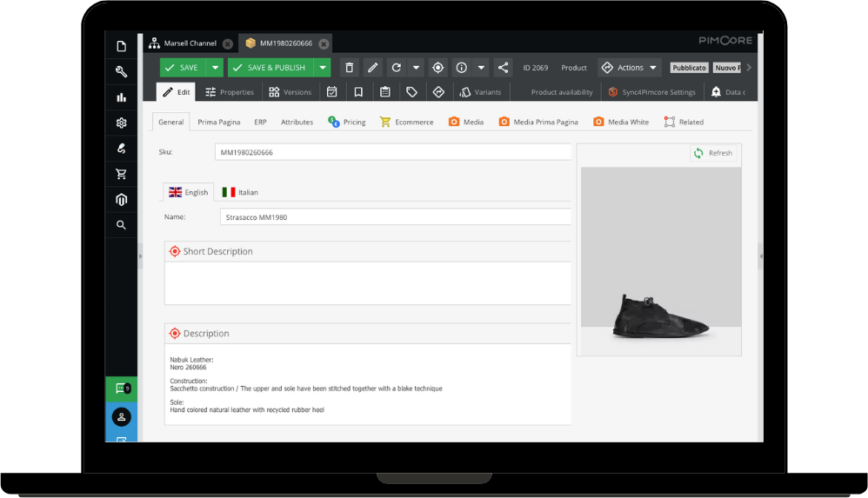The height and width of the screenshot is (498, 868).
Task: Open the Documents sidebar icon
Action: pyautogui.click(x=121, y=46)
